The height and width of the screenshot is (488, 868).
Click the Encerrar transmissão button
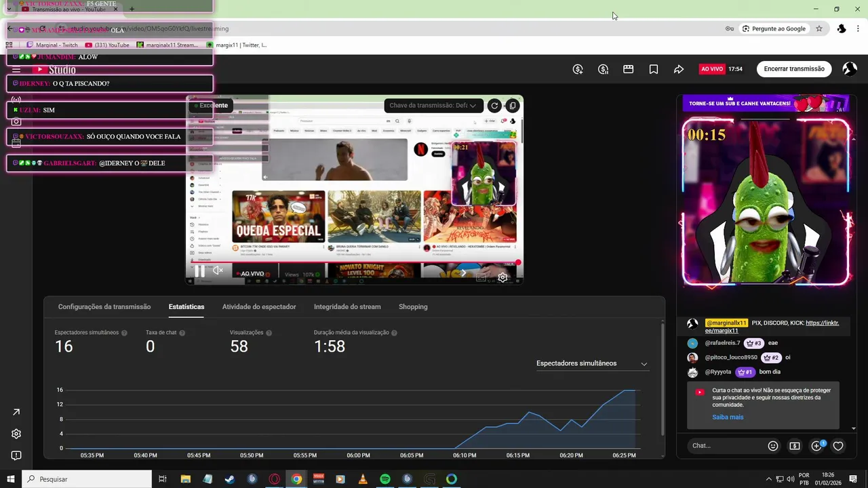794,69
